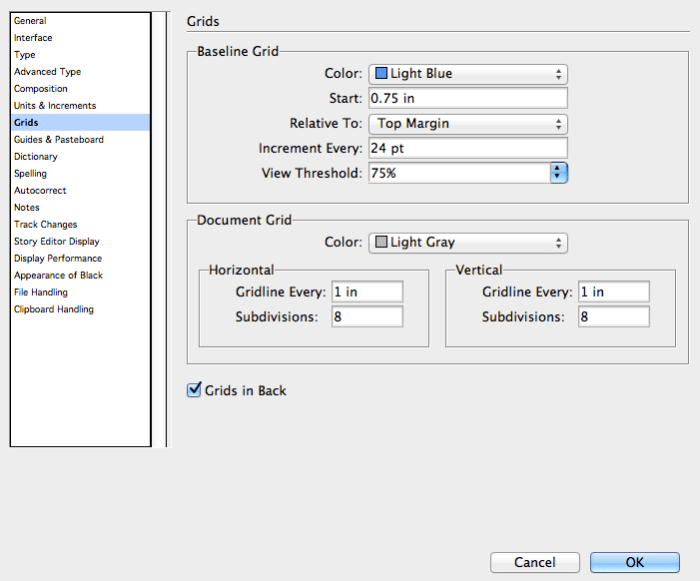Click the Increment Every field showing 24 pt
The width and height of the screenshot is (700, 581).
[468, 148]
